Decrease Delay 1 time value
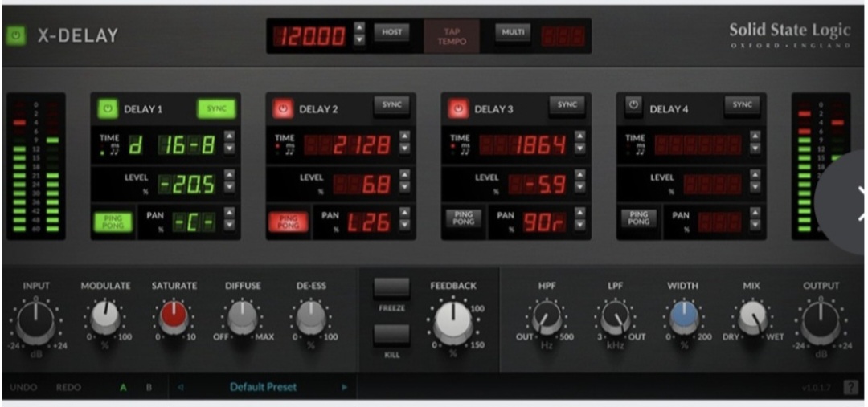Screen dimensions: 868x407 tap(229, 149)
